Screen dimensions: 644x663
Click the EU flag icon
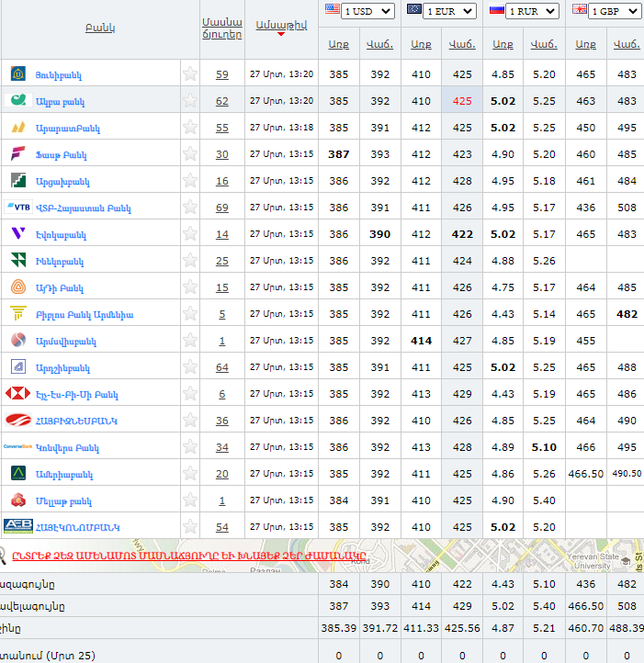pyautogui.click(x=414, y=9)
